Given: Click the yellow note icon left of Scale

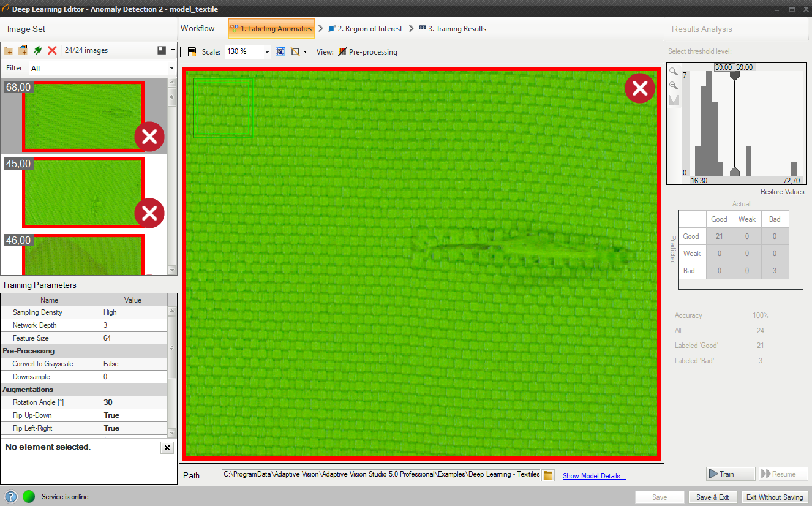Looking at the screenshot, I should point(192,52).
